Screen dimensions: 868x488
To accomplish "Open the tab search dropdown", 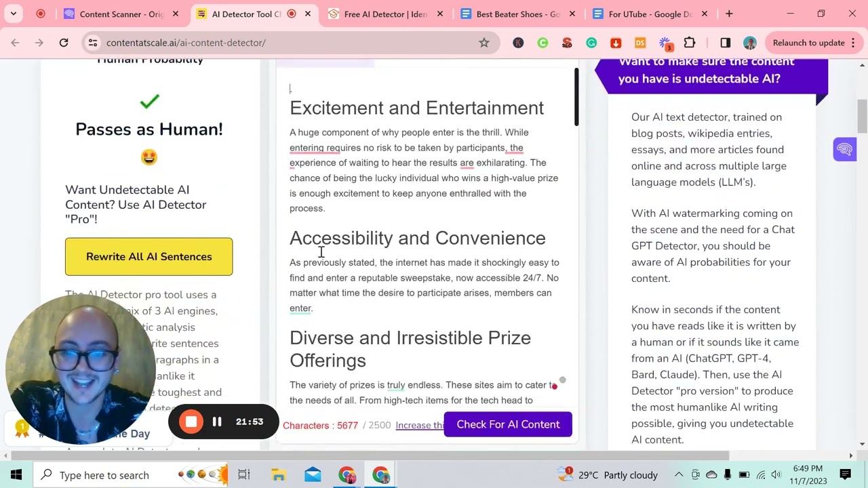I will 14,14.
